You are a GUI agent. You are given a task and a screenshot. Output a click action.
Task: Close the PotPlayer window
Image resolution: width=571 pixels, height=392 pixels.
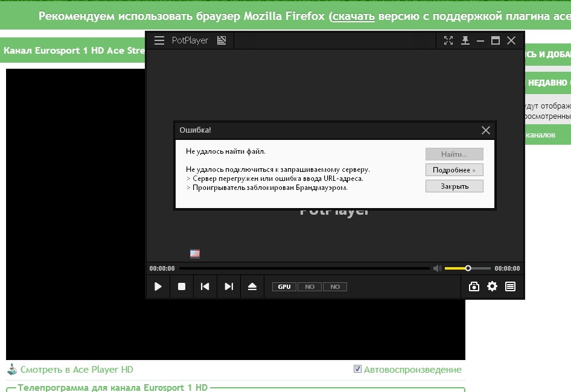point(511,40)
